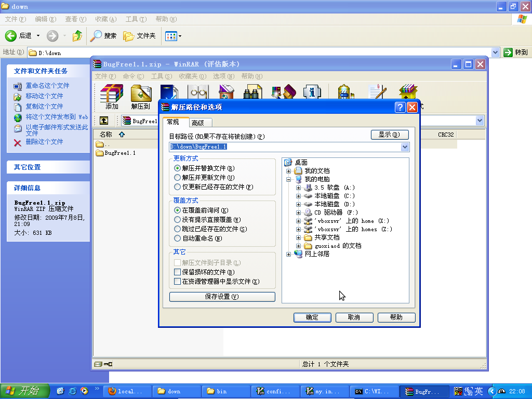Click the 开始 Start button

coord(25,391)
